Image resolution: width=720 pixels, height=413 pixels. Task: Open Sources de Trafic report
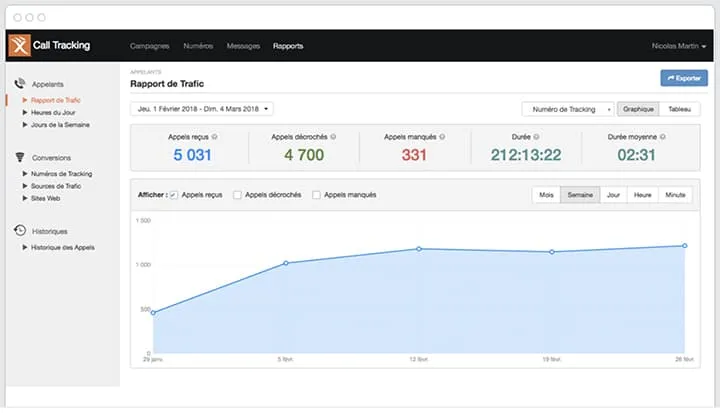pos(56,186)
